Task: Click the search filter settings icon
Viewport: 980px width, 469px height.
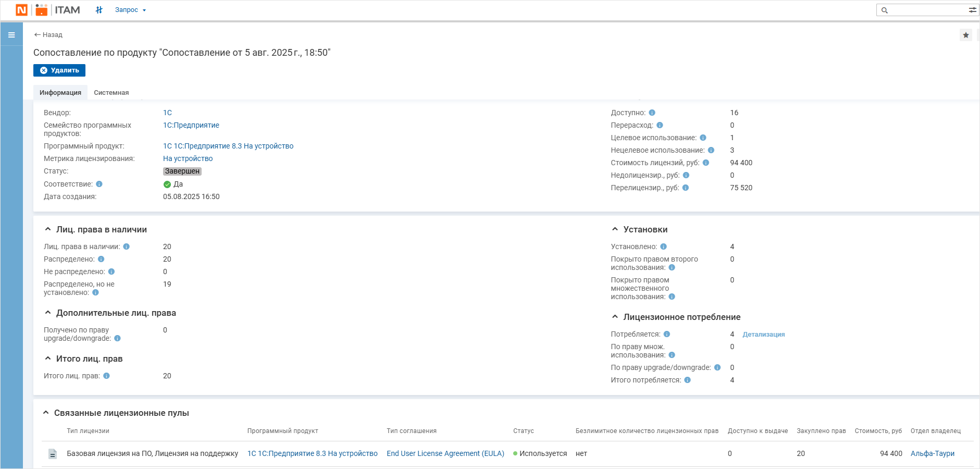Action: click(972, 10)
